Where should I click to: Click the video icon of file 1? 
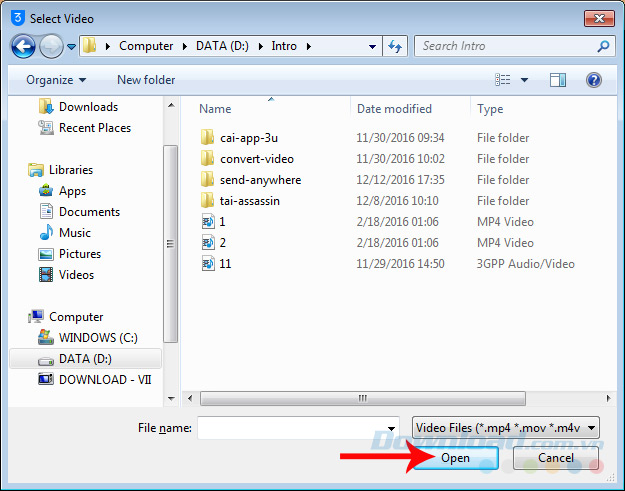pyautogui.click(x=208, y=222)
